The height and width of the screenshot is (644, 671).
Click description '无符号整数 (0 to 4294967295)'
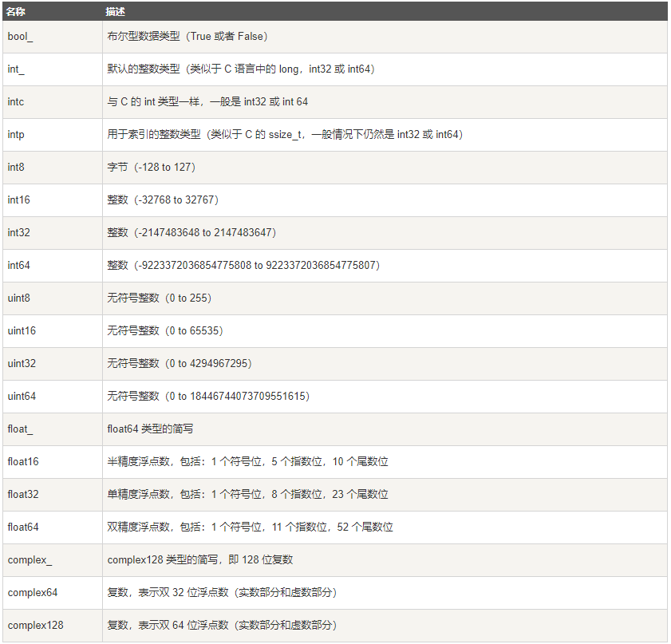(x=180, y=364)
